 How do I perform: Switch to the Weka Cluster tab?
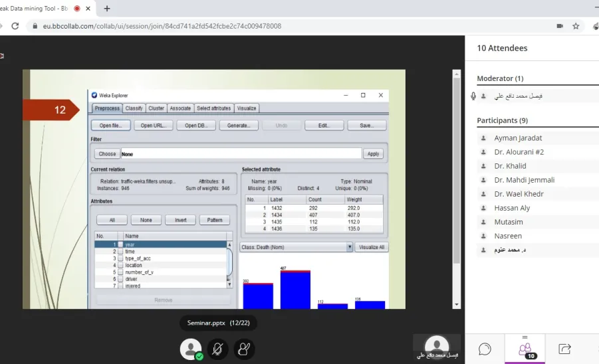click(156, 108)
